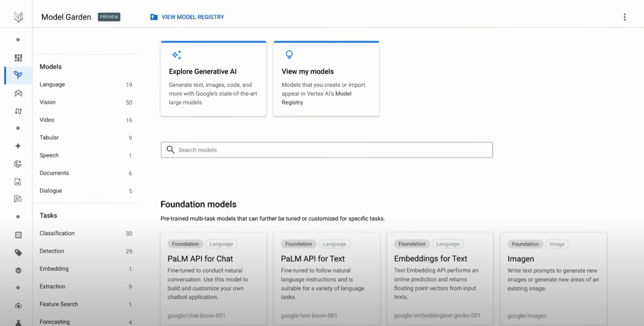Open the Generative AI sparkle sidebar icon
Screen dimensions: 644x326
point(18,146)
